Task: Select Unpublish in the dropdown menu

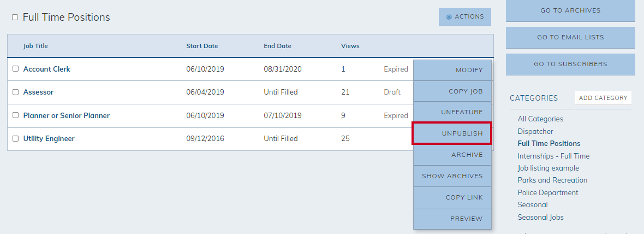Action: click(452, 133)
